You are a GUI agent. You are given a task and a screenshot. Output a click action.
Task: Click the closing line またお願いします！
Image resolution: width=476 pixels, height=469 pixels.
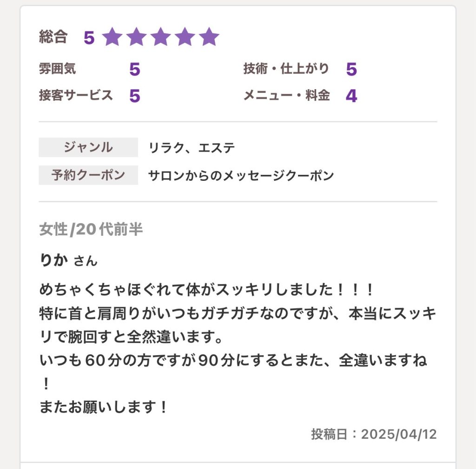click(x=103, y=407)
